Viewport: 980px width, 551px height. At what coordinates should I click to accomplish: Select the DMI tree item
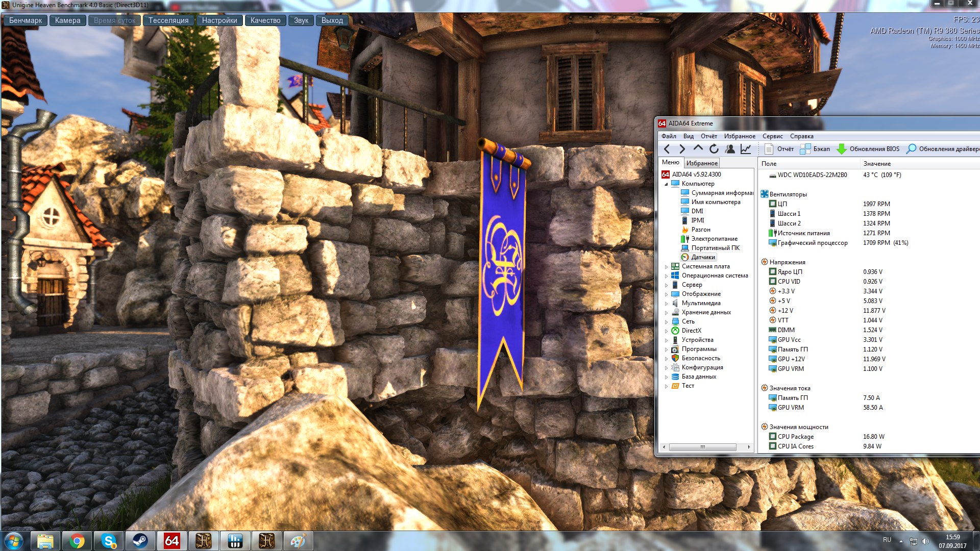(693, 211)
